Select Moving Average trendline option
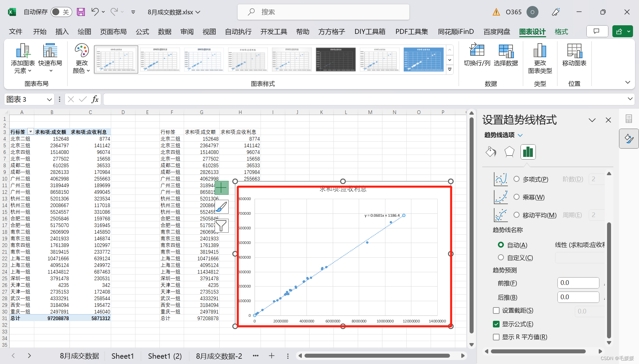Viewport: 639px width, 364px height. pos(517,215)
